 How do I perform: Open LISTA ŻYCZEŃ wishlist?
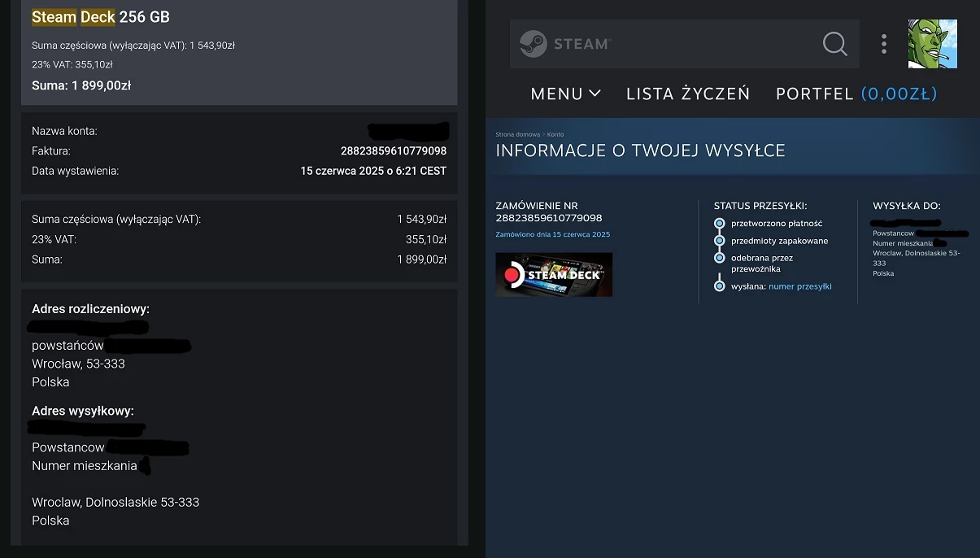click(x=687, y=94)
